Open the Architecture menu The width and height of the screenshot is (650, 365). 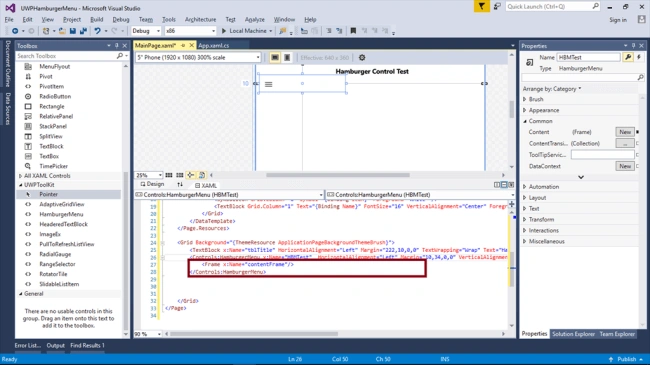click(x=200, y=19)
